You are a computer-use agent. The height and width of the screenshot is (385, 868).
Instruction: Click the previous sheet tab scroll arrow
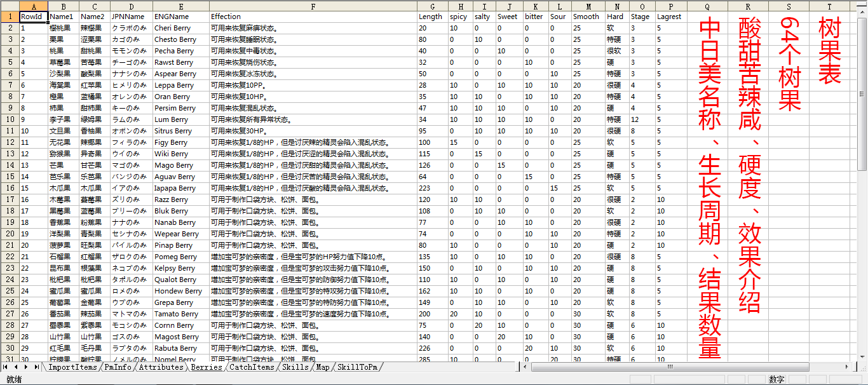16,367
